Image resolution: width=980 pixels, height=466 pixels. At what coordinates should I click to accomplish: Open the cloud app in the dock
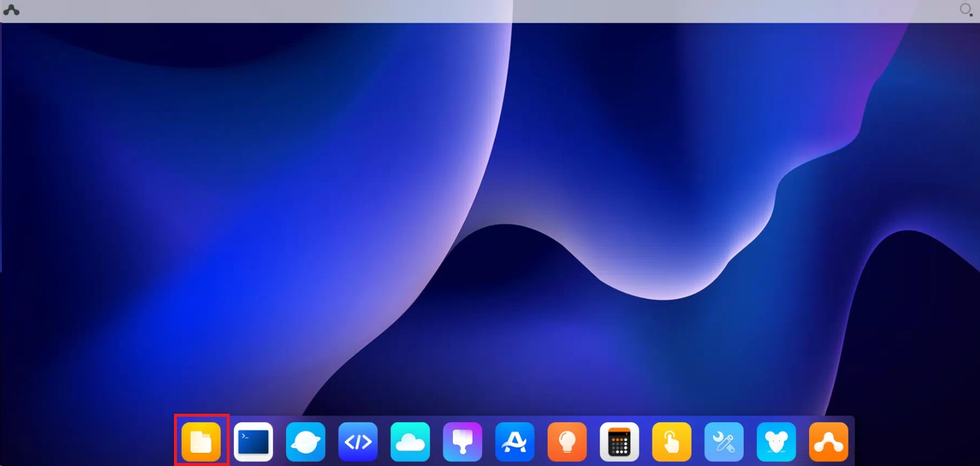(410, 441)
